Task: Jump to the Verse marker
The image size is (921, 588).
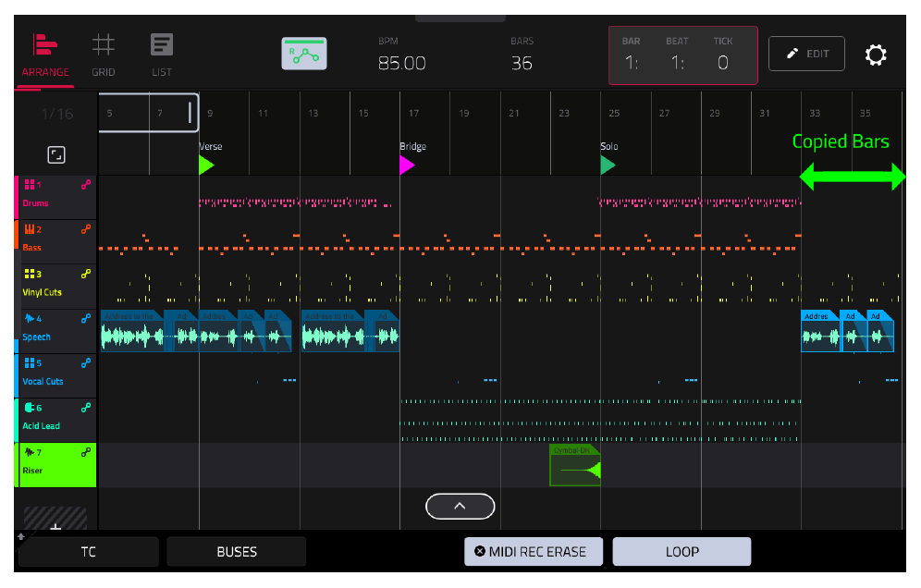Action: pyautogui.click(x=206, y=165)
